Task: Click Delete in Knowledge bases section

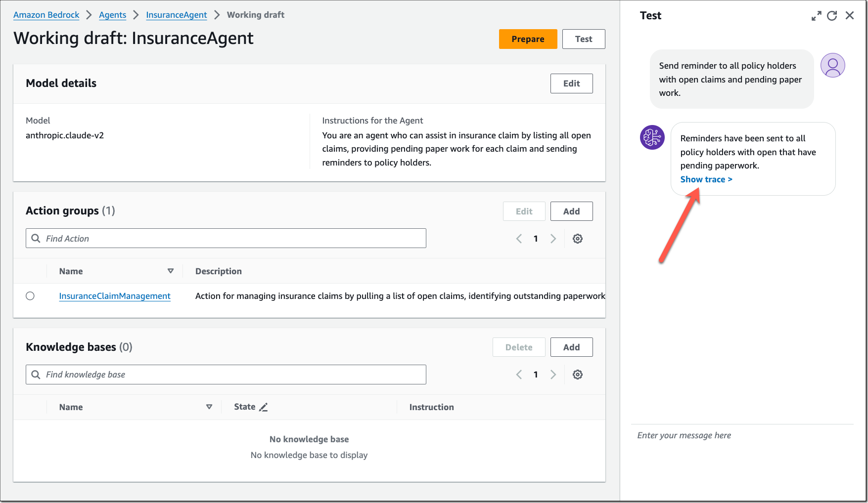Action: coord(519,347)
